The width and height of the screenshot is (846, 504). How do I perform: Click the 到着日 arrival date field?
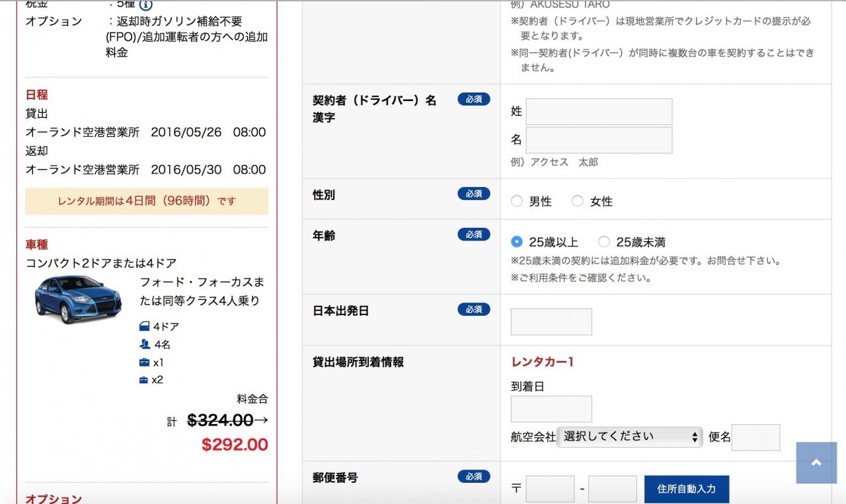(x=551, y=409)
